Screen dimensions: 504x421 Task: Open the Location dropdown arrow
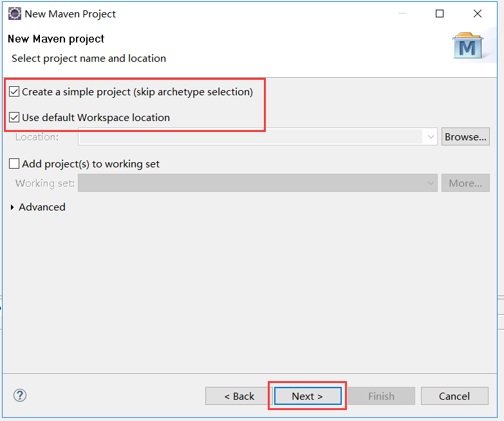[430, 136]
